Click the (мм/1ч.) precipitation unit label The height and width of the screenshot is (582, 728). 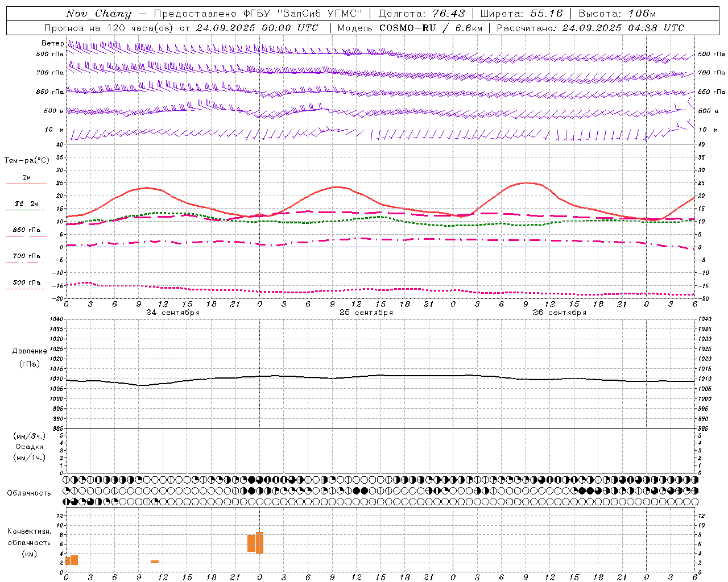point(30,458)
